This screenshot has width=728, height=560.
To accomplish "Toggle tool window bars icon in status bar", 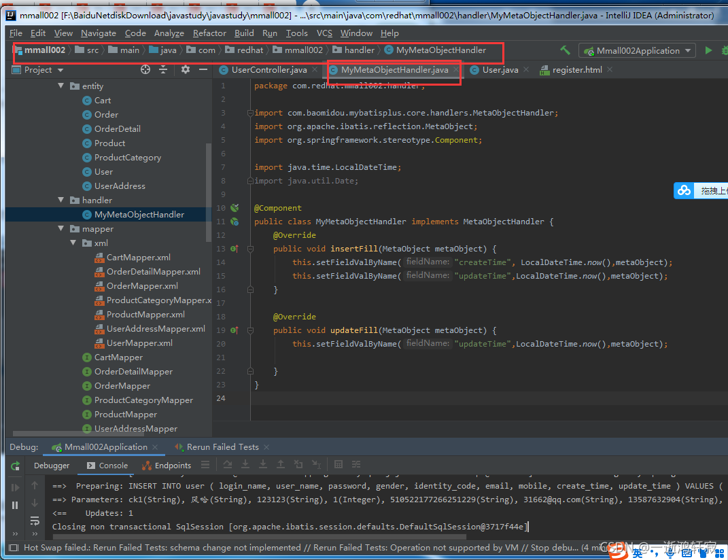I will [14, 548].
